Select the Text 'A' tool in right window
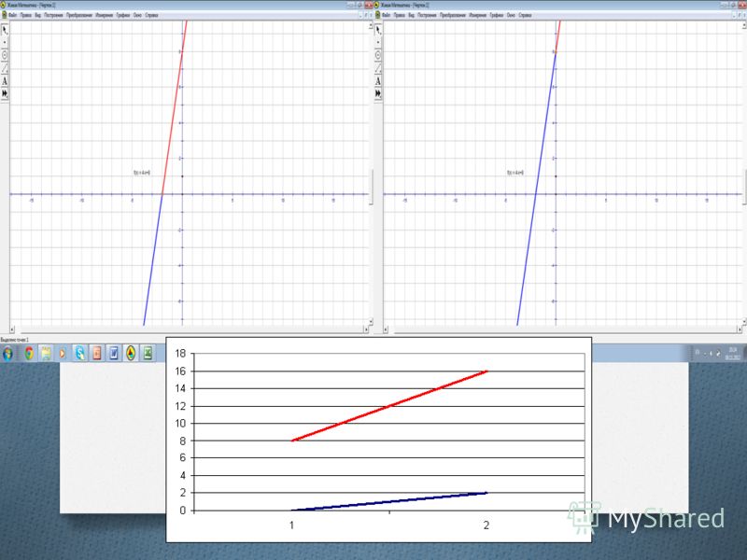 [x=378, y=81]
